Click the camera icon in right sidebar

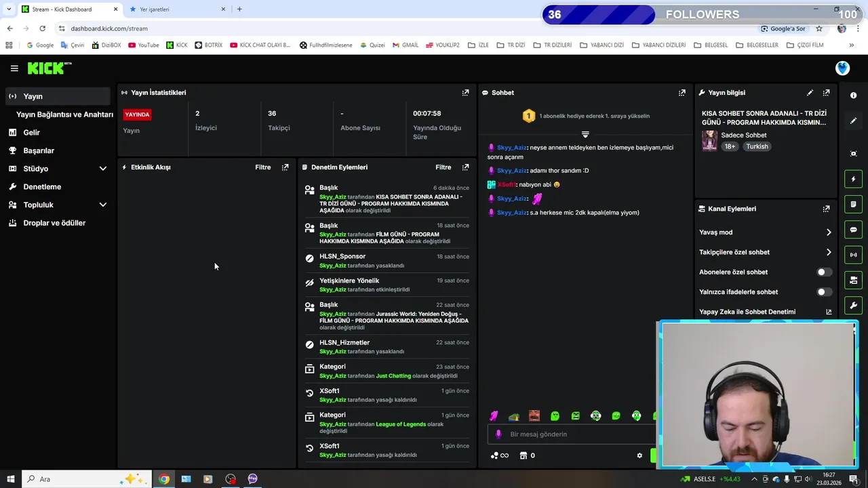854,280
